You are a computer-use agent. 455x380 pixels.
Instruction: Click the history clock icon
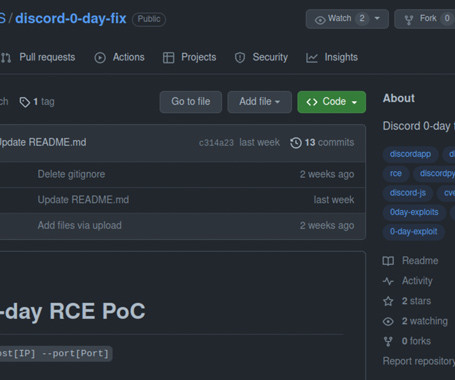pyautogui.click(x=296, y=143)
